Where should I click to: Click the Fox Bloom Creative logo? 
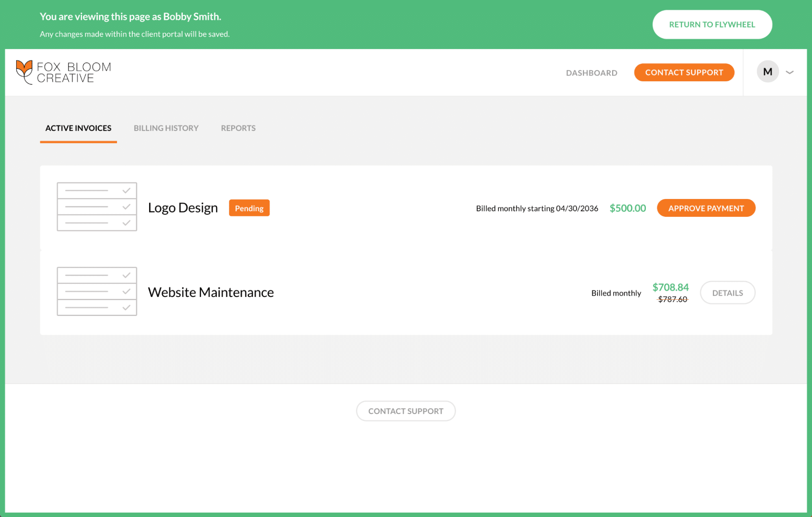click(x=63, y=72)
